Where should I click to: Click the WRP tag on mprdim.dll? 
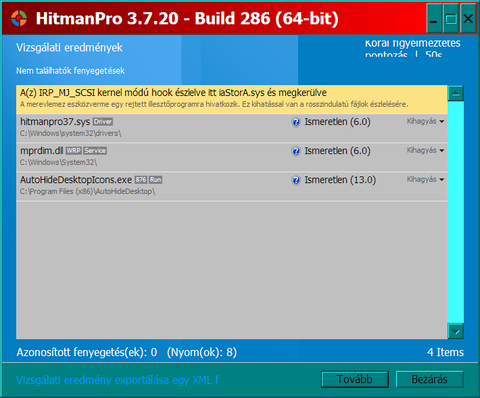coord(73,151)
